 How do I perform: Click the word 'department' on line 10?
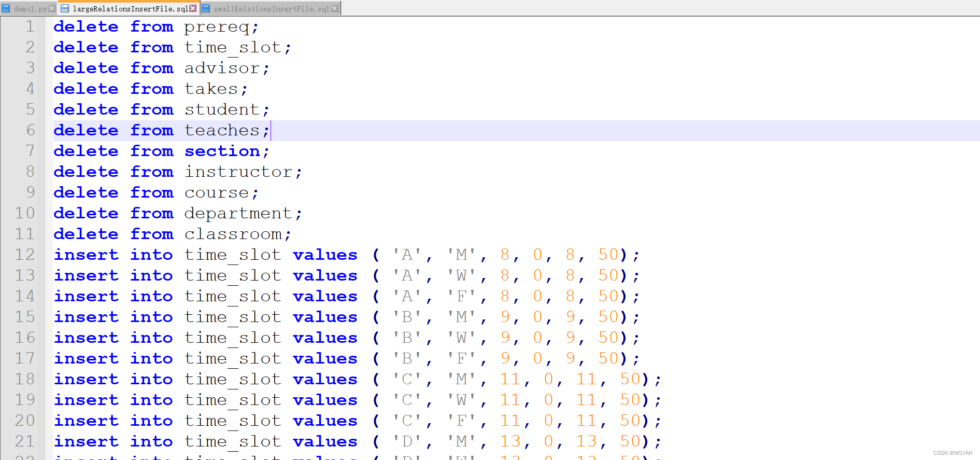[238, 214]
